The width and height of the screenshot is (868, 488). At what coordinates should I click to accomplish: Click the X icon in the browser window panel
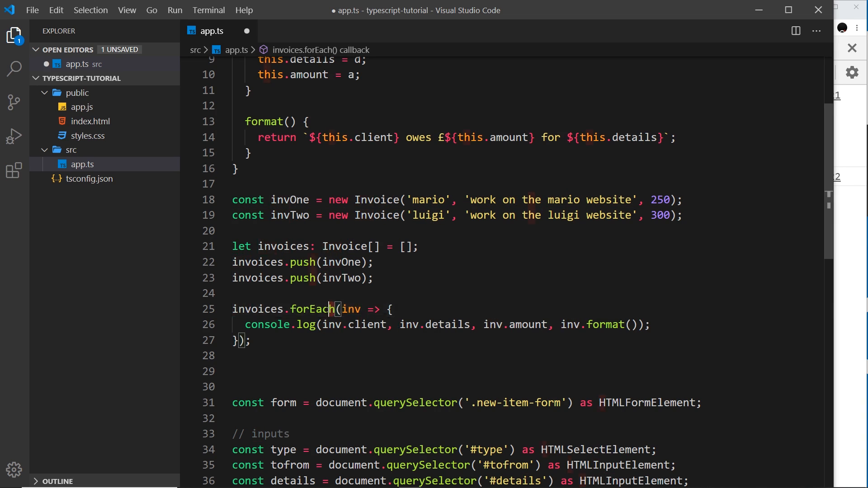pos(852,48)
